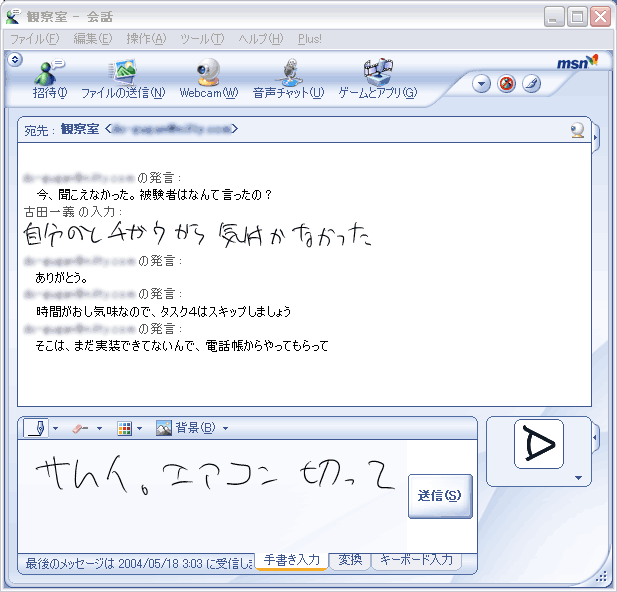Viewport: 617px width, 592px height.
Task: Maximize the conversation window
Action: (577, 17)
